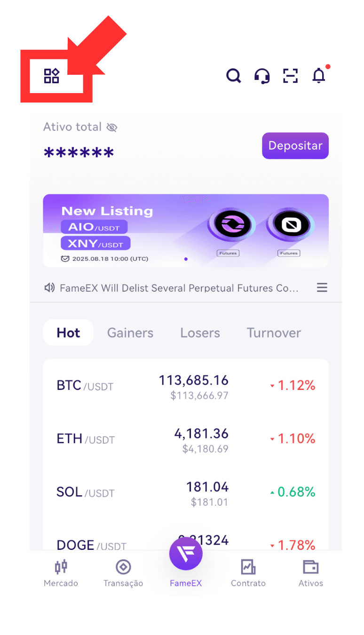Image resolution: width=364 pixels, height=635 pixels.
Task: Open the New Listing AIO/XNY banner
Action: pyautogui.click(x=186, y=231)
